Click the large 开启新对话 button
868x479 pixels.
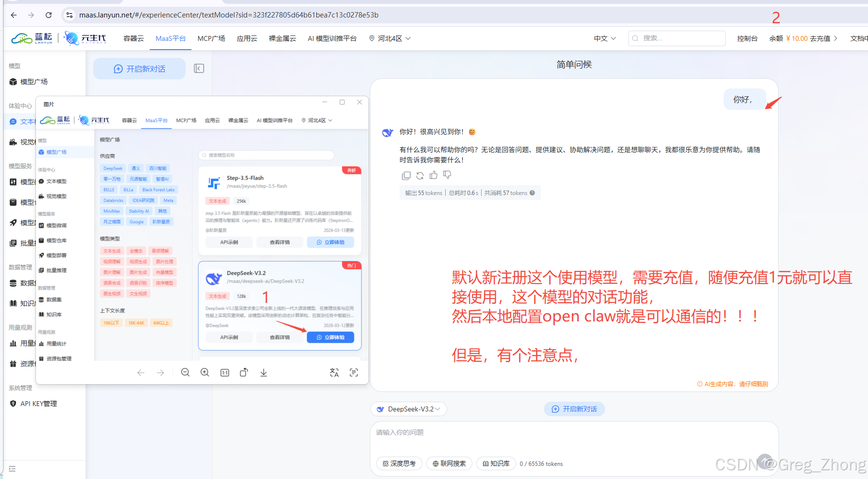[139, 69]
